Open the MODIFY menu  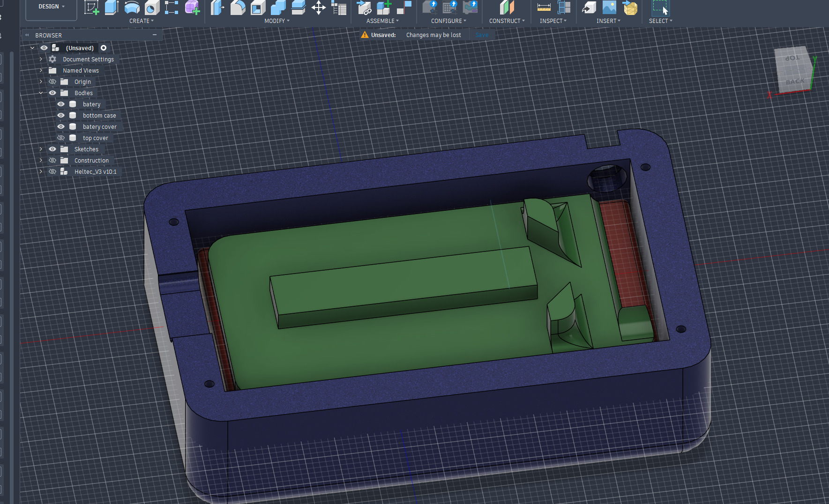click(276, 21)
